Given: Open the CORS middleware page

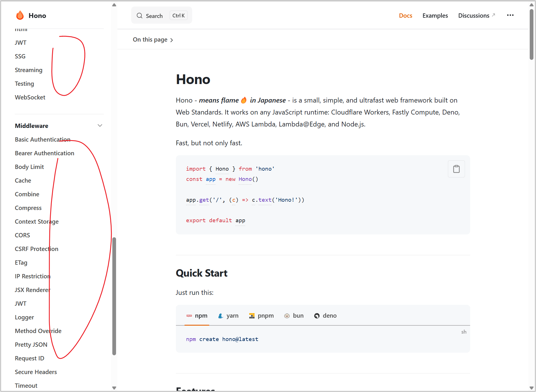Looking at the screenshot, I should [x=23, y=235].
